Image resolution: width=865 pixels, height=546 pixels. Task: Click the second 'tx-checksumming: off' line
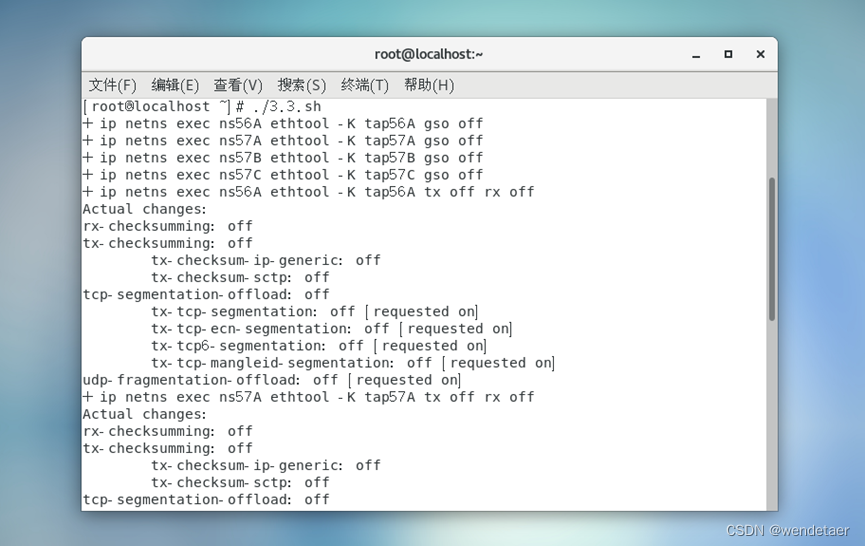tap(168, 448)
